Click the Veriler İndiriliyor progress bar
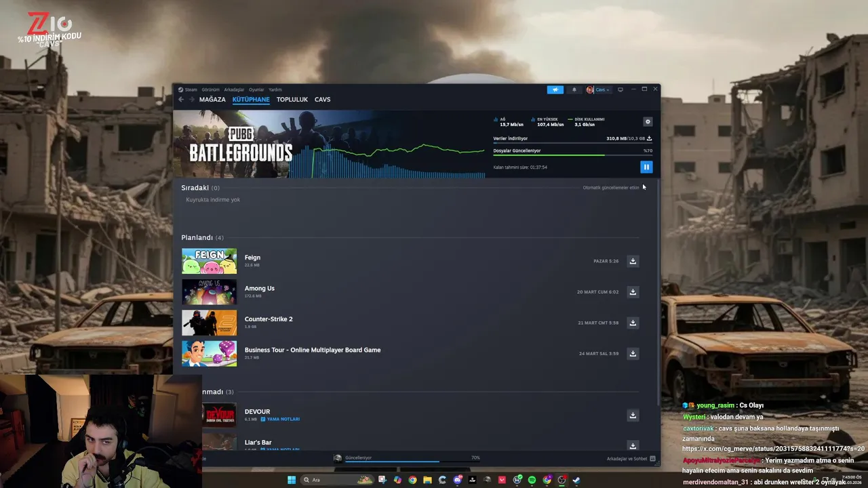The height and width of the screenshot is (488, 868). pyautogui.click(x=573, y=143)
